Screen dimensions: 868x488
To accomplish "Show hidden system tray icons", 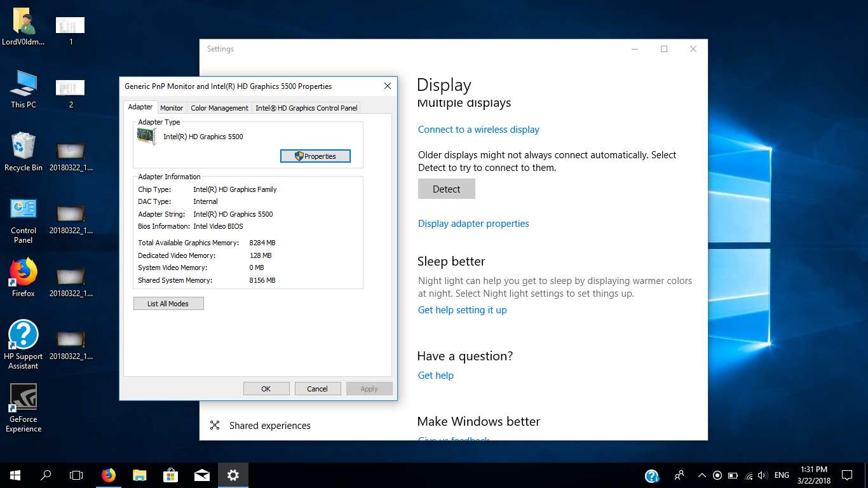I will (x=702, y=475).
